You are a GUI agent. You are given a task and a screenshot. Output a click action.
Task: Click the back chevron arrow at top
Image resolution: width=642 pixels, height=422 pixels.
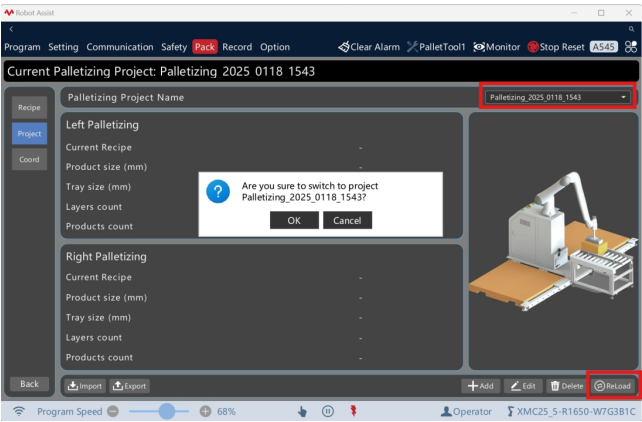click(x=11, y=29)
